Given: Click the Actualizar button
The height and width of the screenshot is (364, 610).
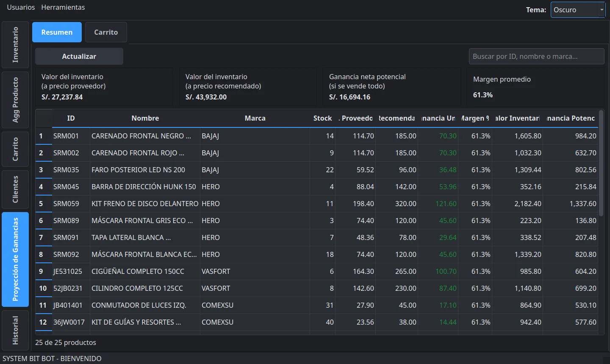Looking at the screenshot, I should coord(79,56).
